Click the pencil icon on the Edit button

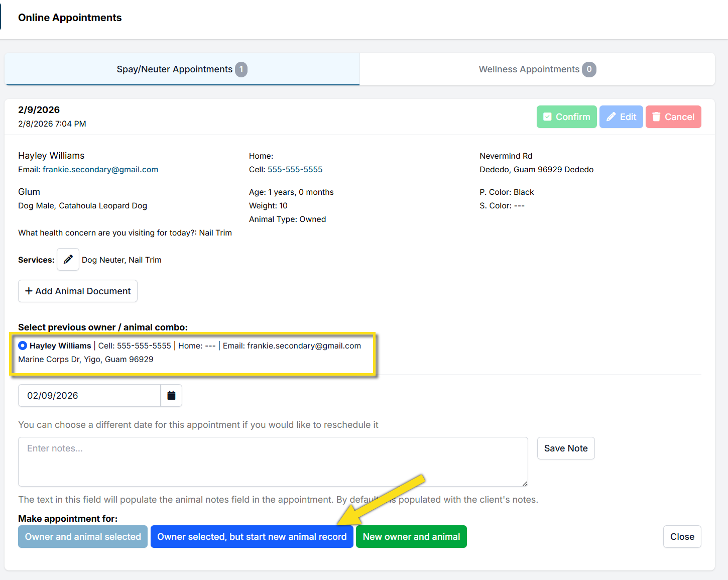point(611,117)
